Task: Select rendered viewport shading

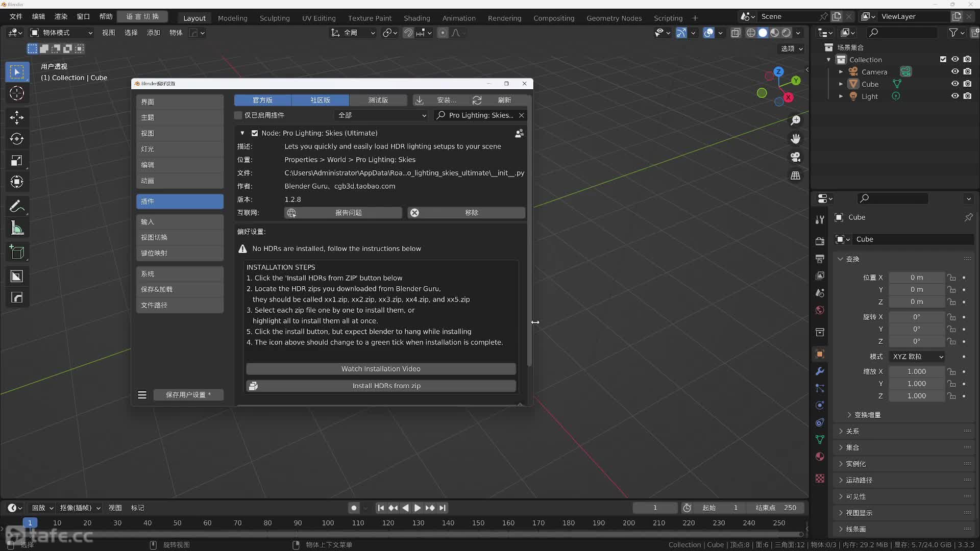Action: click(787, 33)
